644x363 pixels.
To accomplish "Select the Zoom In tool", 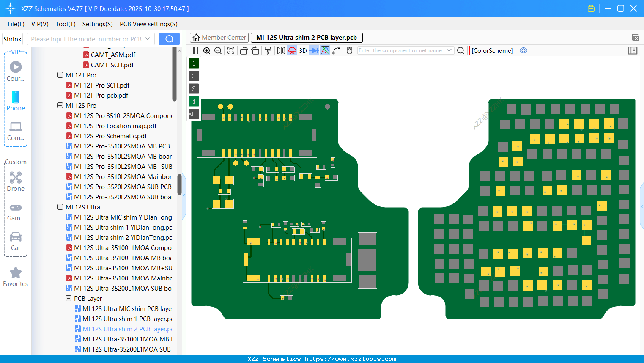I will [207, 50].
